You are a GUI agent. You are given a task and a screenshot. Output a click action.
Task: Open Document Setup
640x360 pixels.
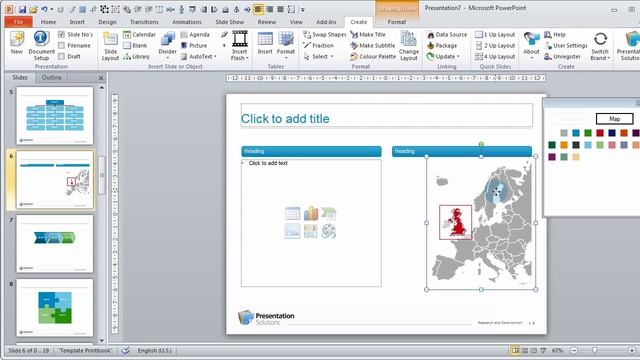pos(41,45)
